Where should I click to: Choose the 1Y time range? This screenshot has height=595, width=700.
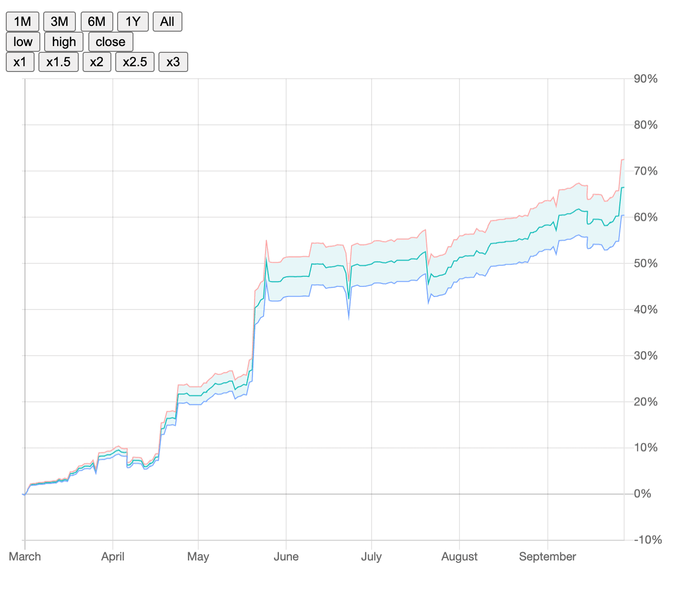click(133, 22)
